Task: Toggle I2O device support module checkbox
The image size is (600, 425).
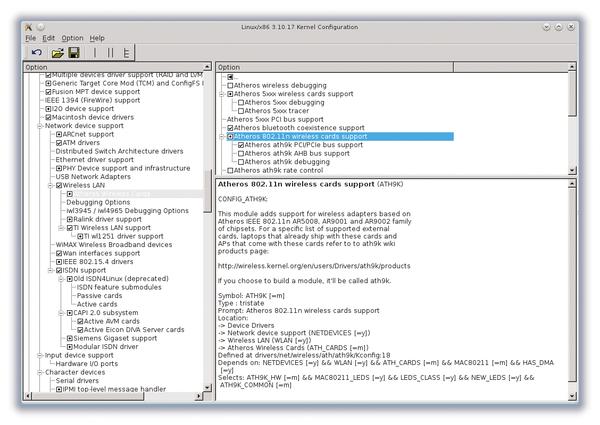Action: click(48, 109)
